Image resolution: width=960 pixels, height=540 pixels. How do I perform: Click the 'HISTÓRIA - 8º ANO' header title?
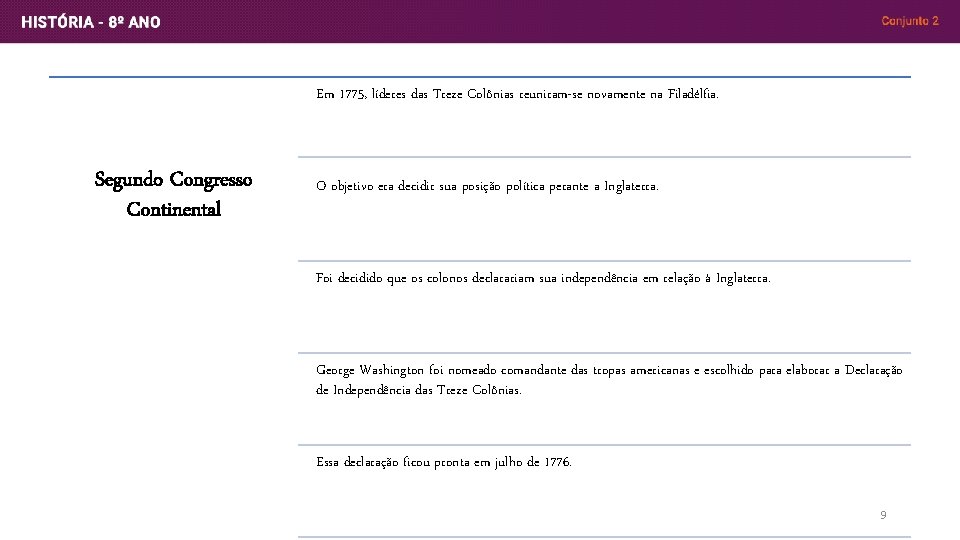(91, 22)
